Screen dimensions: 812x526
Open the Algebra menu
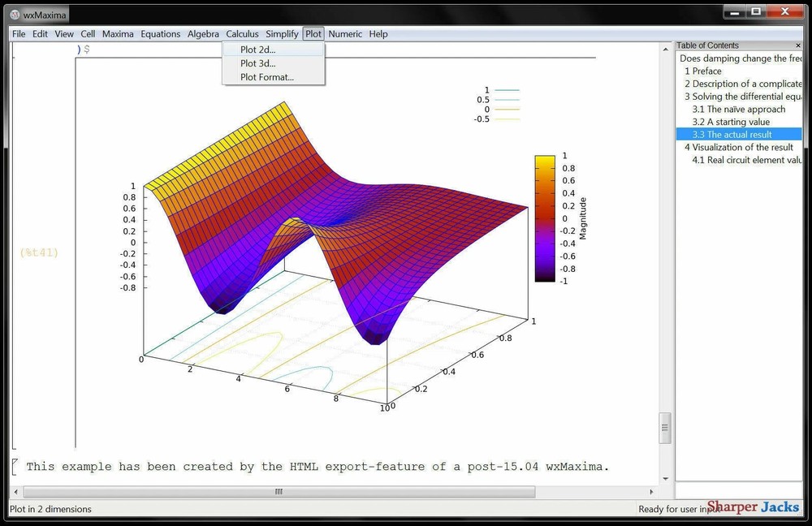click(203, 34)
